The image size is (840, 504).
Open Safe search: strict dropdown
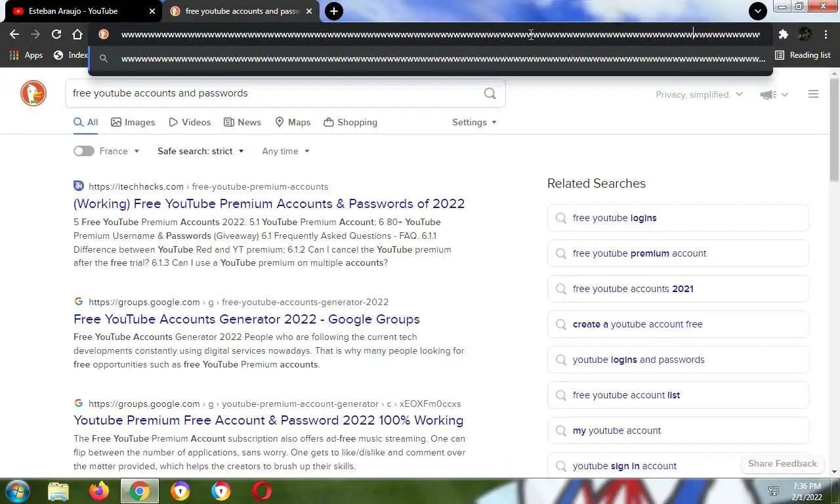point(201,151)
